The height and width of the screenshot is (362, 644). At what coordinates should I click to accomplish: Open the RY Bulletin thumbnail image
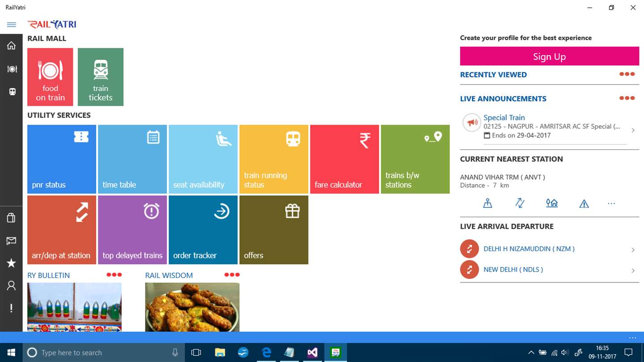pyautogui.click(x=74, y=307)
